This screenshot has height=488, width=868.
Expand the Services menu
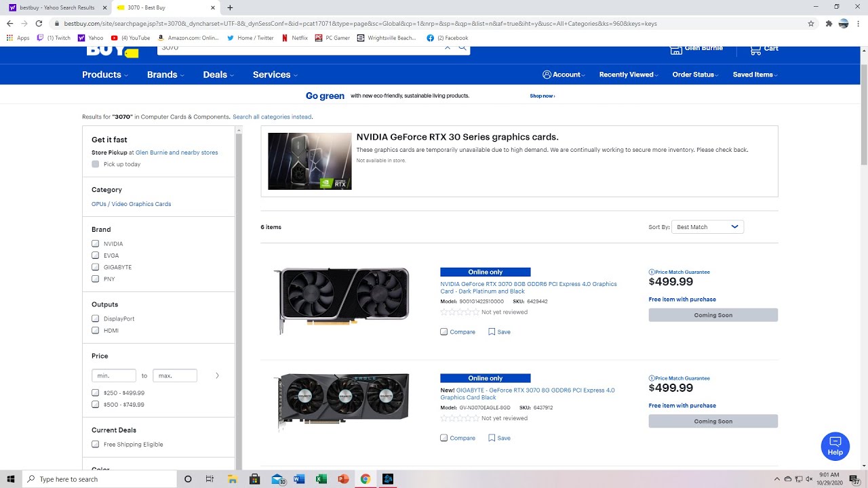point(275,75)
